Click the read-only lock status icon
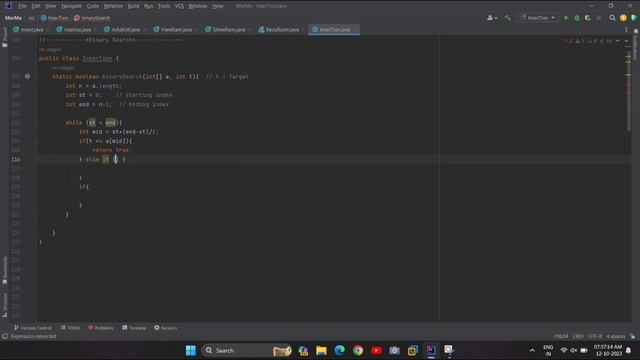The image size is (640, 360). click(632, 336)
